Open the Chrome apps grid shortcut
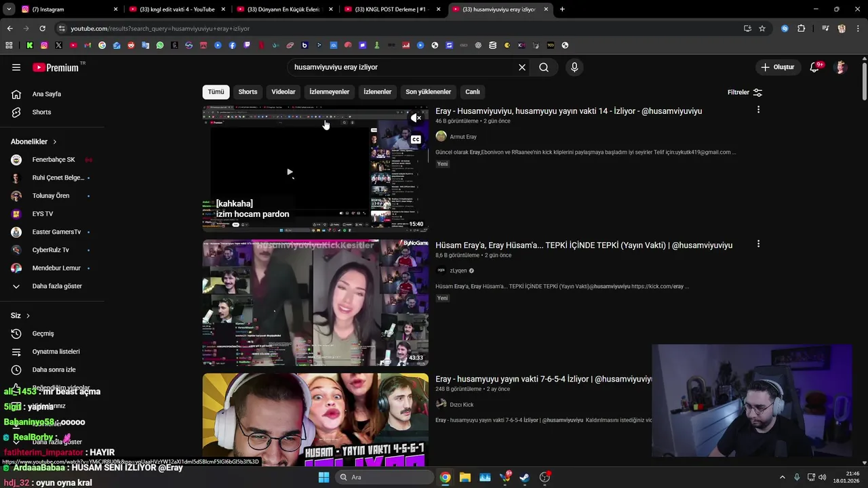 [x=9, y=45]
